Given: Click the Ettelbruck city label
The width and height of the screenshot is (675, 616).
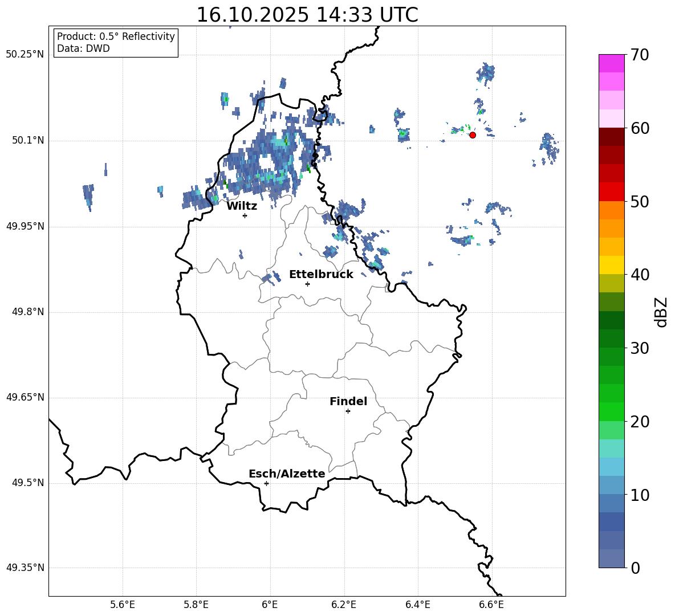Looking at the screenshot, I should coord(321,275).
